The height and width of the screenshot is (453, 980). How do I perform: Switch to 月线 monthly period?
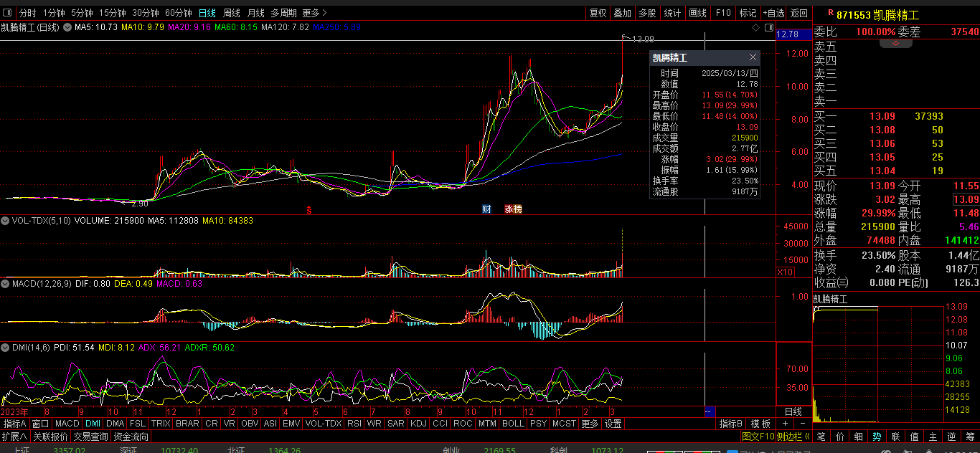[x=255, y=13]
